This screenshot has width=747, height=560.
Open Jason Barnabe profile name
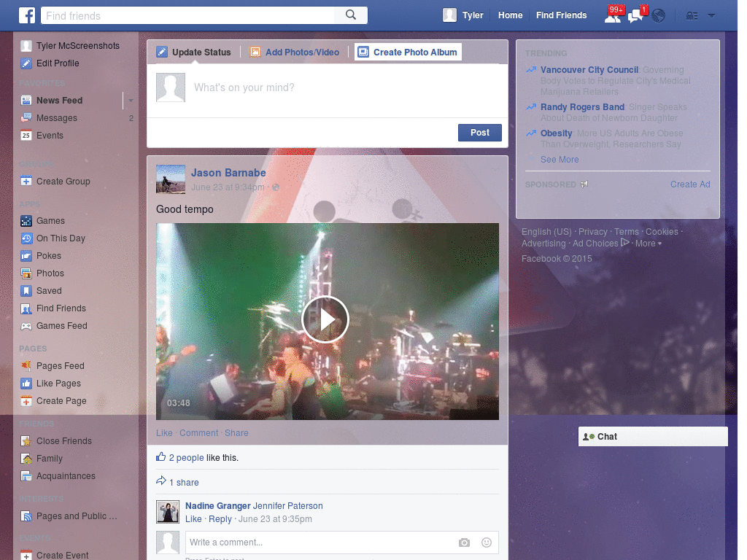click(228, 173)
